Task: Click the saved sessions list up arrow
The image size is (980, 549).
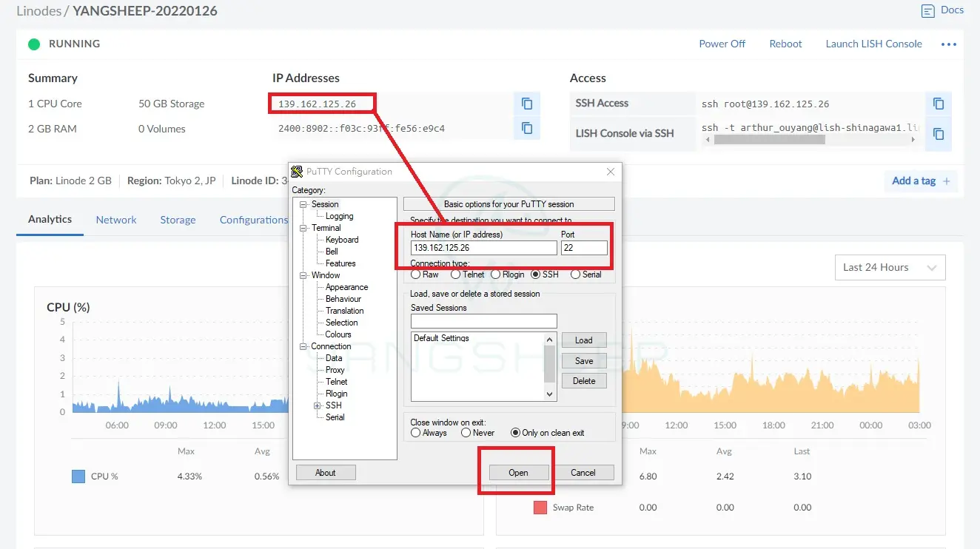Action: point(550,339)
